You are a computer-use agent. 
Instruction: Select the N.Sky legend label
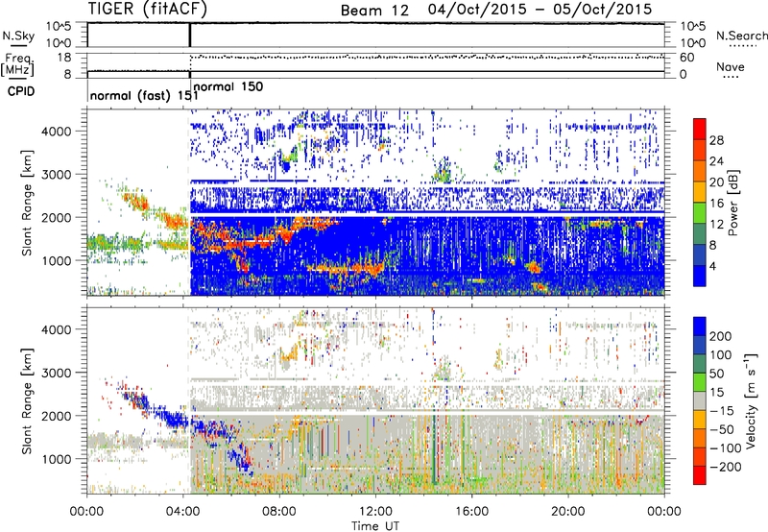tap(18, 36)
